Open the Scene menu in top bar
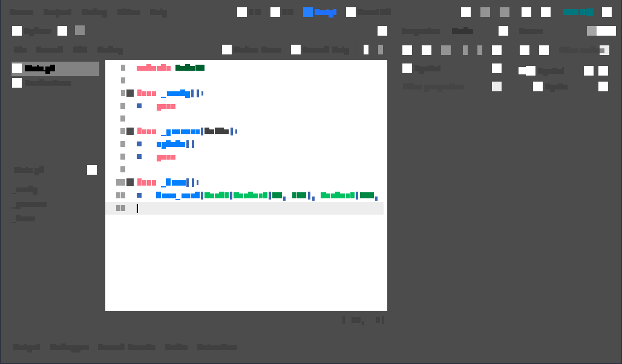622x364 pixels. click(x=21, y=12)
